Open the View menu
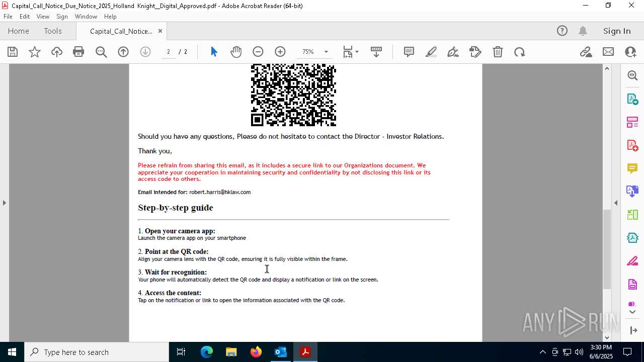This screenshot has height=362, width=644. coord(43,17)
